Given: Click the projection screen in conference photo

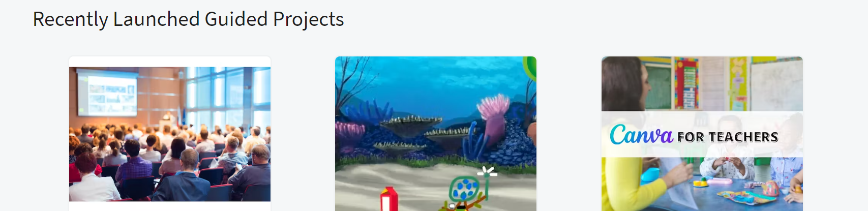Looking at the screenshot, I should tap(107, 93).
